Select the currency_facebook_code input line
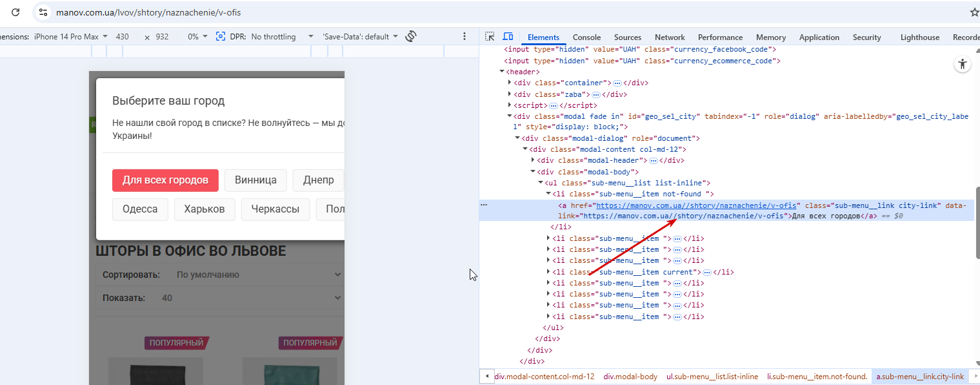Image resolution: width=980 pixels, height=385 pixels. (641, 50)
